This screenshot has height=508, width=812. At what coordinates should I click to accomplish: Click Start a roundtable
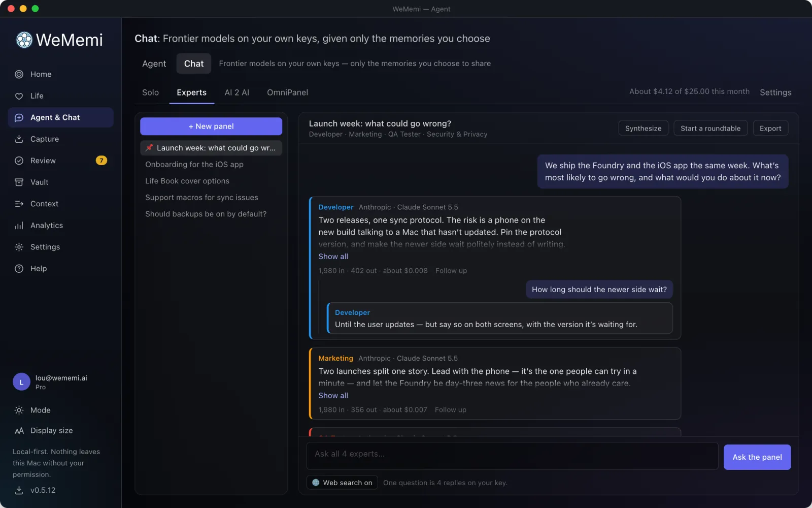pyautogui.click(x=710, y=129)
